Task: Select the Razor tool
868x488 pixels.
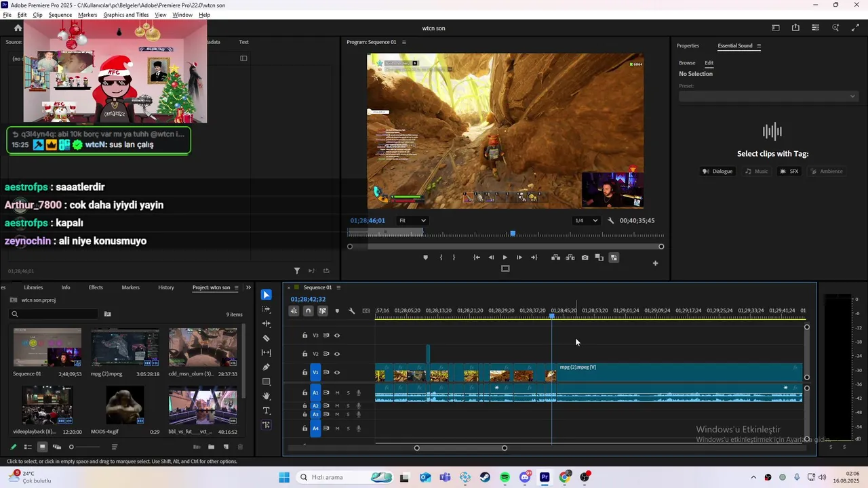Action: [x=267, y=338]
